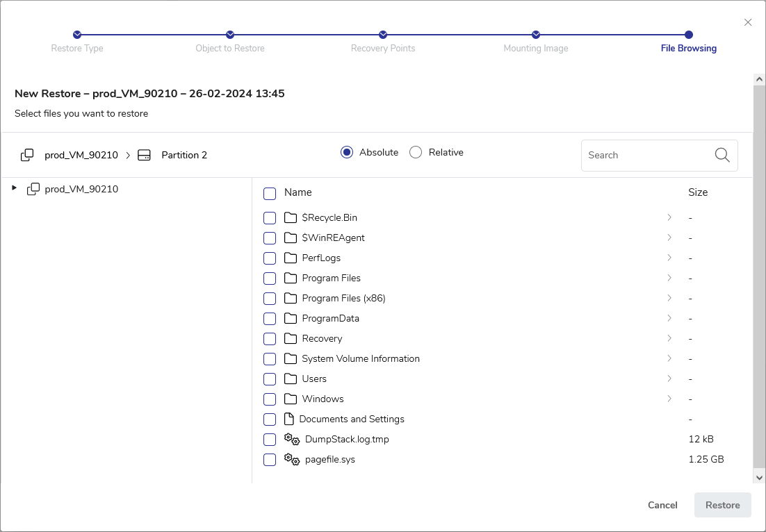
Task: Click the pagefile.sys system file icon
Action: [292, 460]
